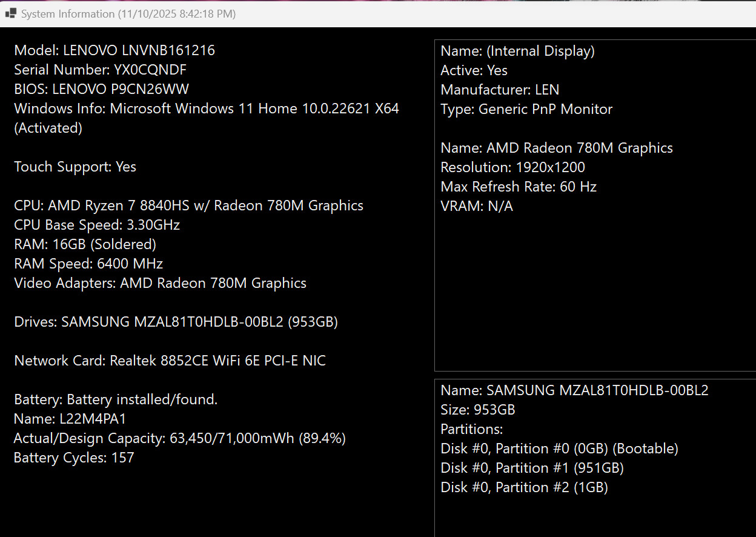This screenshot has width=756, height=537.
Task: Click the Resolution: 1920x1200 entry
Action: [x=513, y=167]
